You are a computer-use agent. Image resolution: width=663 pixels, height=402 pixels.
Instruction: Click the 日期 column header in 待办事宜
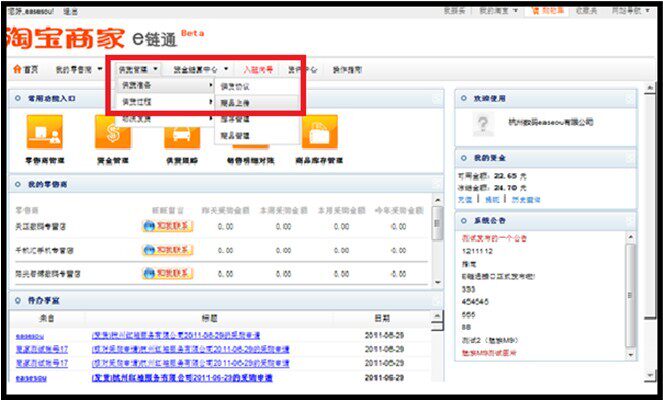click(x=382, y=318)
